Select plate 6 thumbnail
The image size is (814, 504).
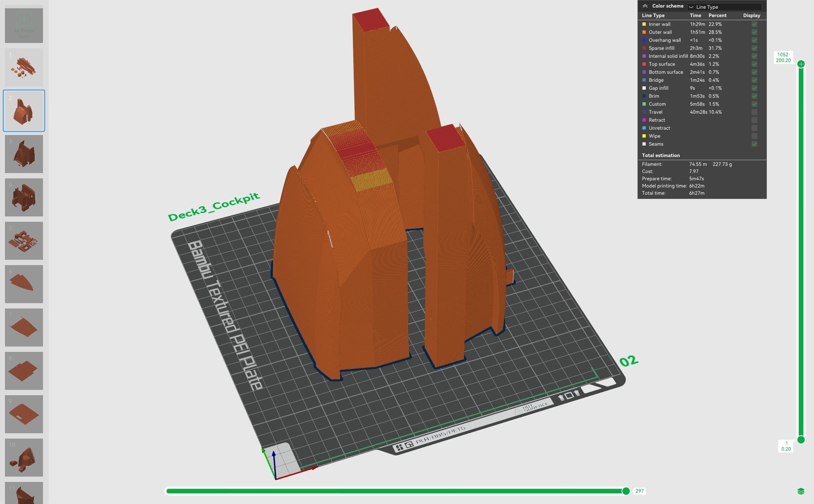pyautogui.click(x=24, y=284)
